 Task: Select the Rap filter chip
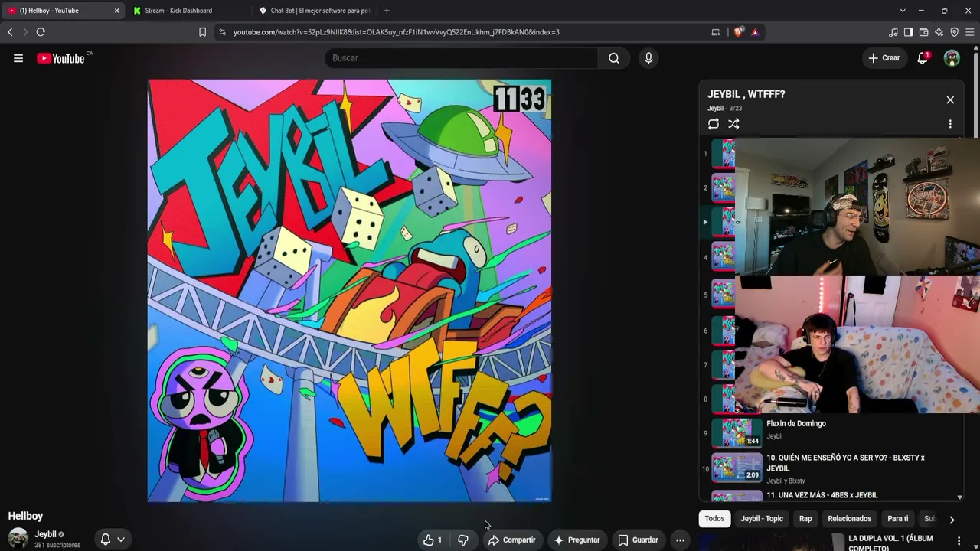tap(805, 519)
